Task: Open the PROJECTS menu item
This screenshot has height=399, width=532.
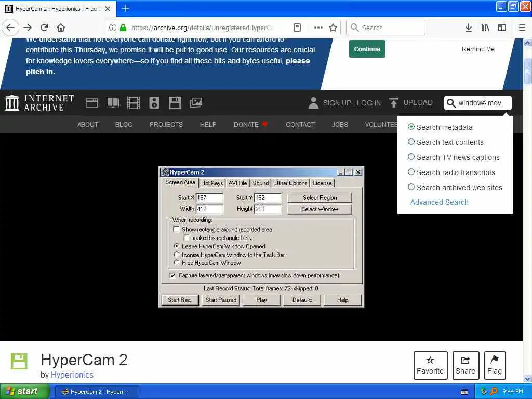Action: [x=166, y=125]
